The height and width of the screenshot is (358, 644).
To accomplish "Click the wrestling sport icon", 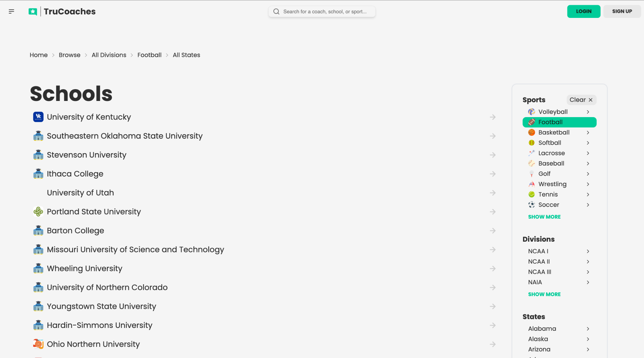I will point(531,184).
